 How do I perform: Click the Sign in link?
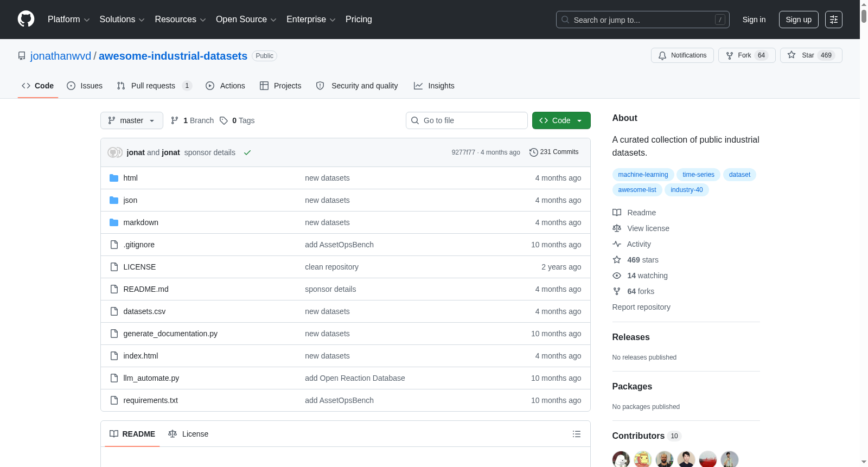tap(754, 20)
